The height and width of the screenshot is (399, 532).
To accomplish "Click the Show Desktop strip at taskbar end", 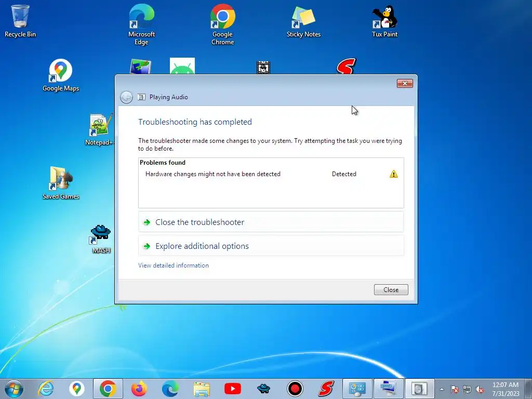I will point(529,389).
